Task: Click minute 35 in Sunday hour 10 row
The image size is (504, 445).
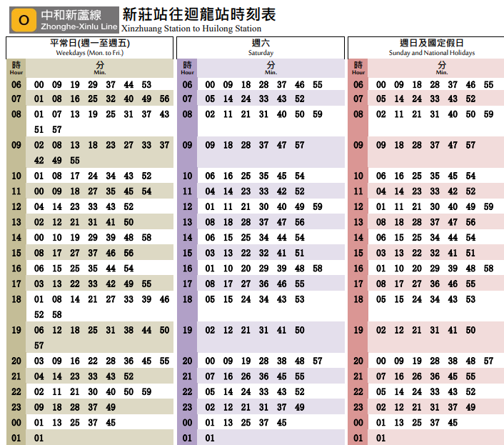Action: pyautogui.click(x=435, y=176)
